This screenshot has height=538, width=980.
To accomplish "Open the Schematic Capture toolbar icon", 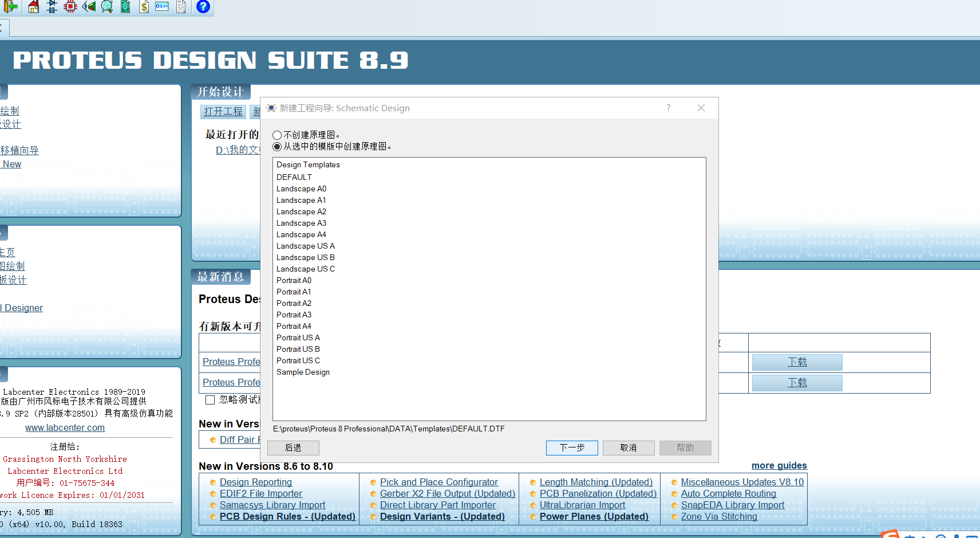I will [x=52, y=6].
